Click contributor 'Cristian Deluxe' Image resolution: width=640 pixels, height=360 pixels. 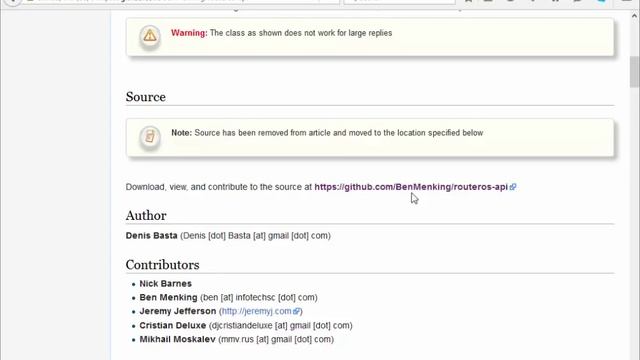click(x=173, y=325)
